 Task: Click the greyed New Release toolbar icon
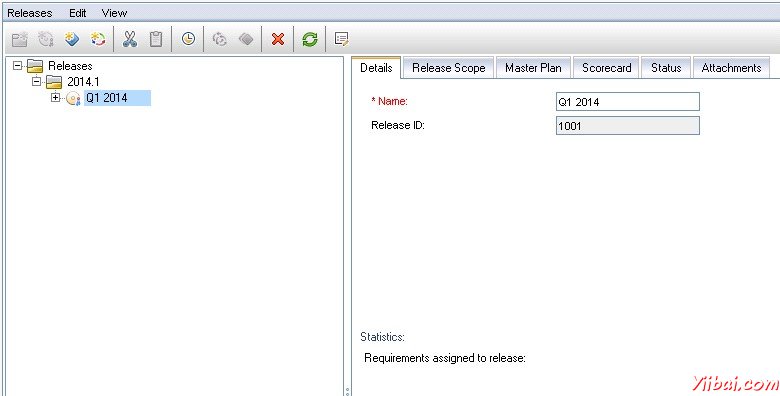[x=46, y=39]
